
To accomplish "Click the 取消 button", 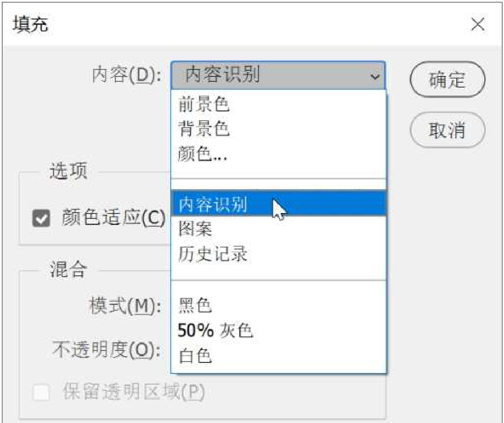I will pyautogui.click(x=448, y=130).
